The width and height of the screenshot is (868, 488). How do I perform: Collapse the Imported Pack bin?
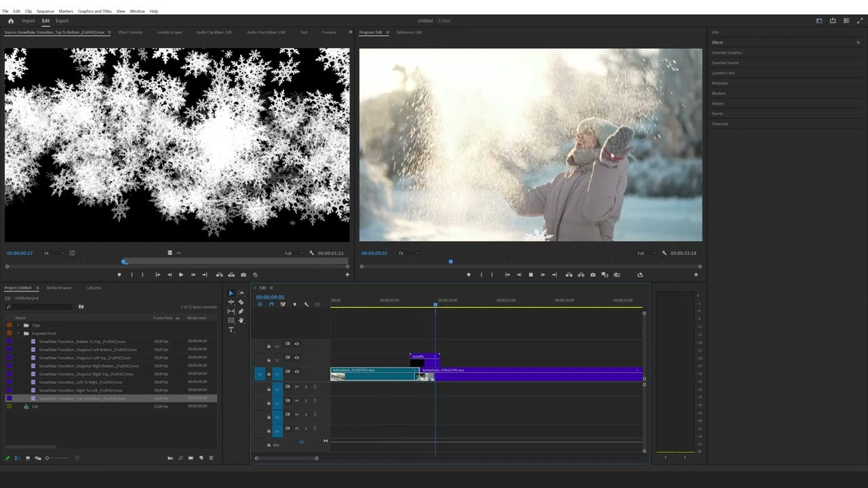click(19, 333)
